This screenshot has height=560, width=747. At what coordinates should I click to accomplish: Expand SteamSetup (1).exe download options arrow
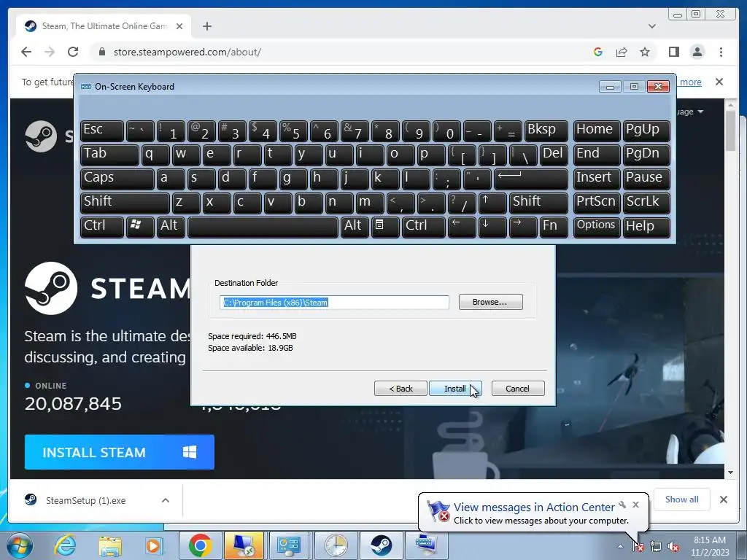(166, 500)
